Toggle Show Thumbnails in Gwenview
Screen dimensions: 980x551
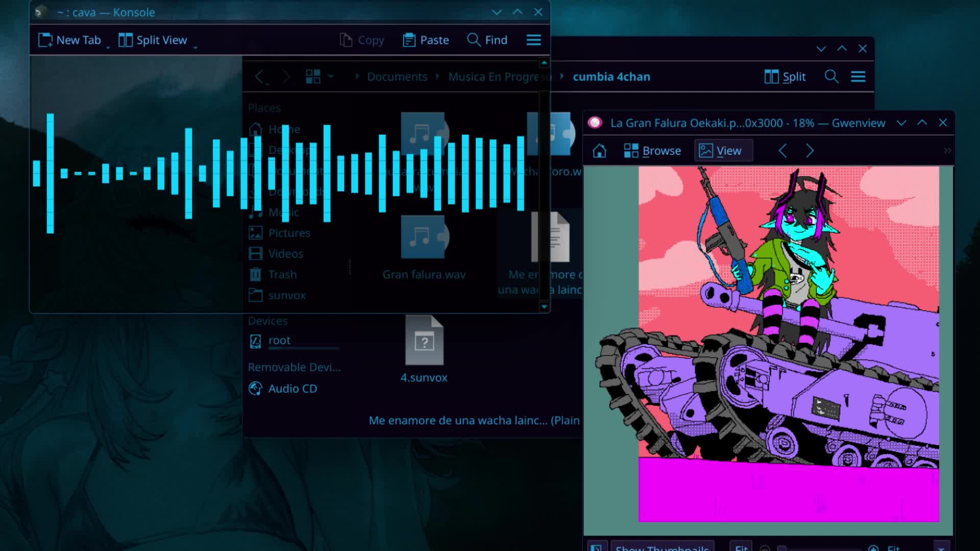point(661,546)
